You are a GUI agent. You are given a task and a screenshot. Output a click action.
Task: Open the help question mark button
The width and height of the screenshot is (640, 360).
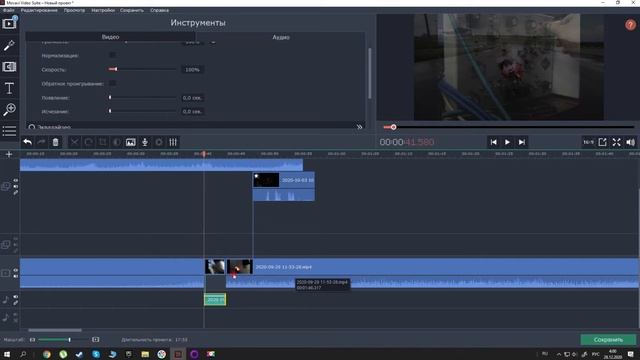point(630,25)
